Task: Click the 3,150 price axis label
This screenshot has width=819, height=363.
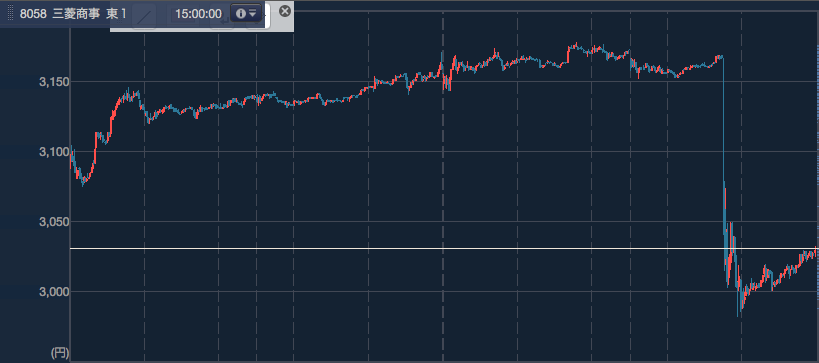Action: [x=53, y=82]
